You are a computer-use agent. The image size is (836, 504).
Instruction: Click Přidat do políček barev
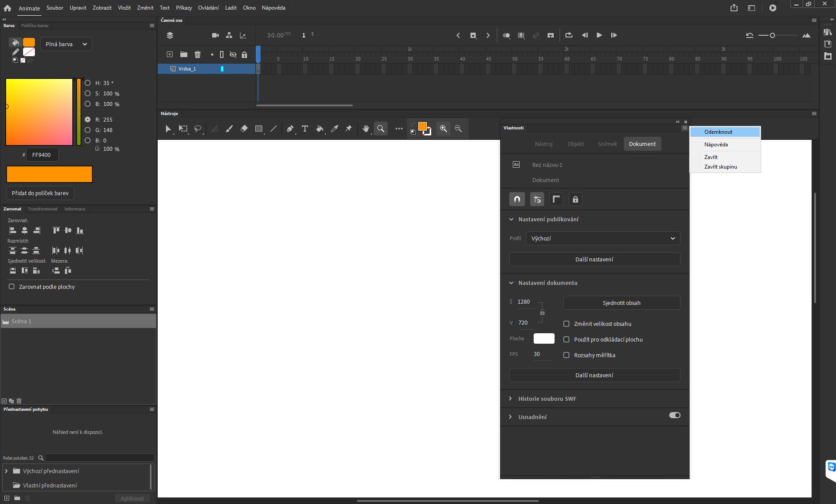pyautogui.click(x=40, y=193)
